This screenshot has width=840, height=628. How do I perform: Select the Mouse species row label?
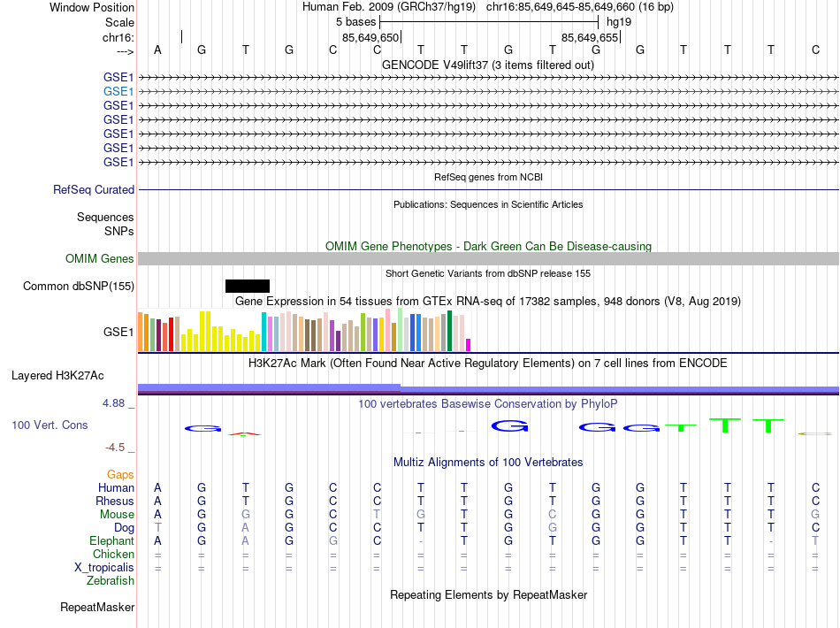coord(117,515)
